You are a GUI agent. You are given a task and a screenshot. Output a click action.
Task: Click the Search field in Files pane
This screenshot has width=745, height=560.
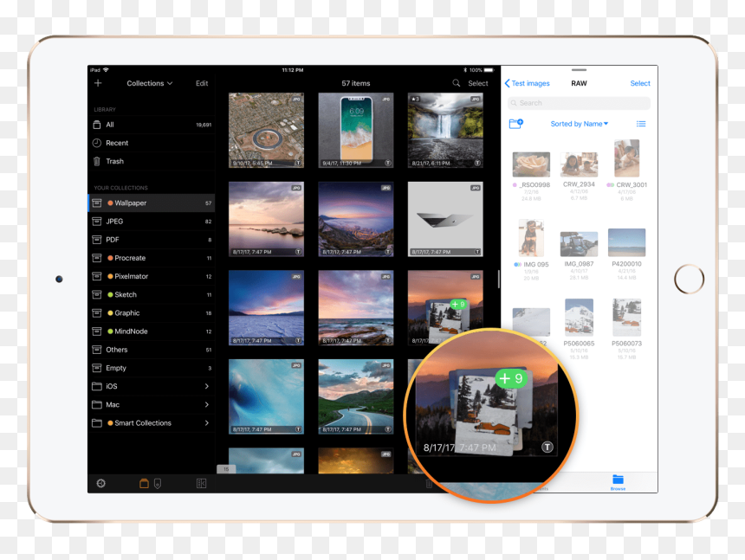[x=579, y=103]
